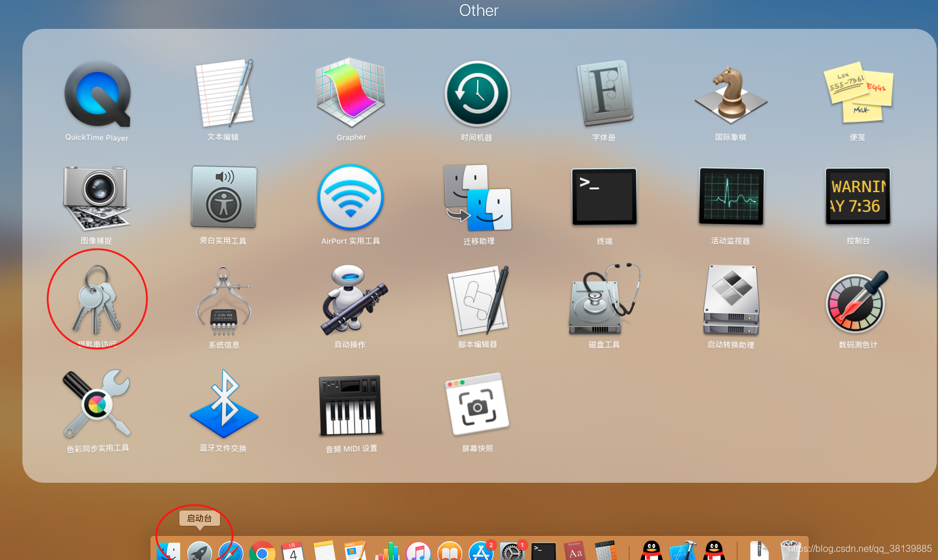Open the Pages icon in Dock

point(356,551)
